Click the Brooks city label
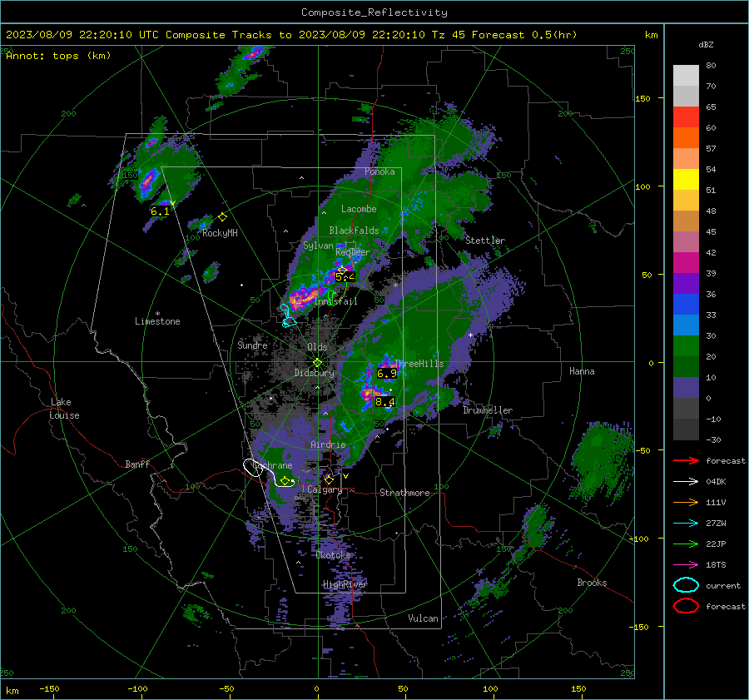This screenshot has width=749, height=700. coord(592,583)
